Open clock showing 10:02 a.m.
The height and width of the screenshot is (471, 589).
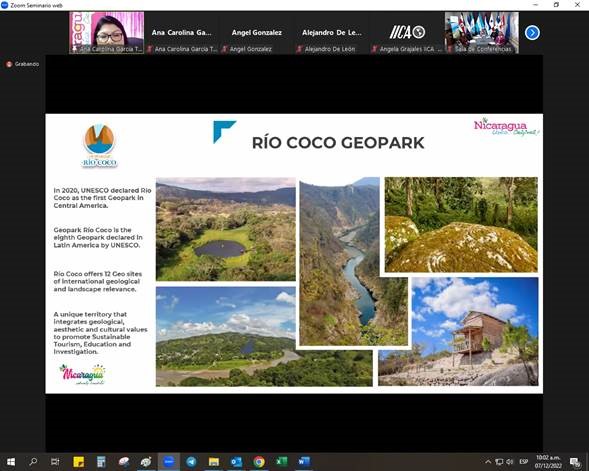pos(548,462)
